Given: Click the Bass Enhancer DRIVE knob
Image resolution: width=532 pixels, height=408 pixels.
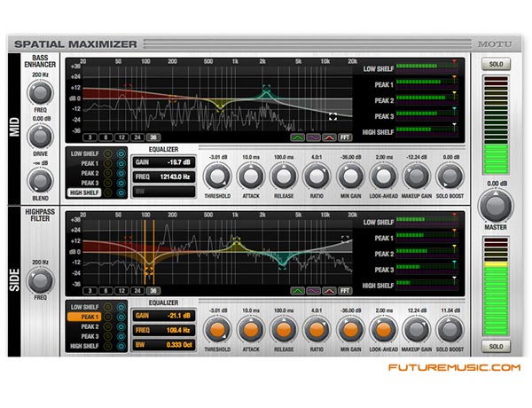Looking at the screenshot, I should coord(41,137).
